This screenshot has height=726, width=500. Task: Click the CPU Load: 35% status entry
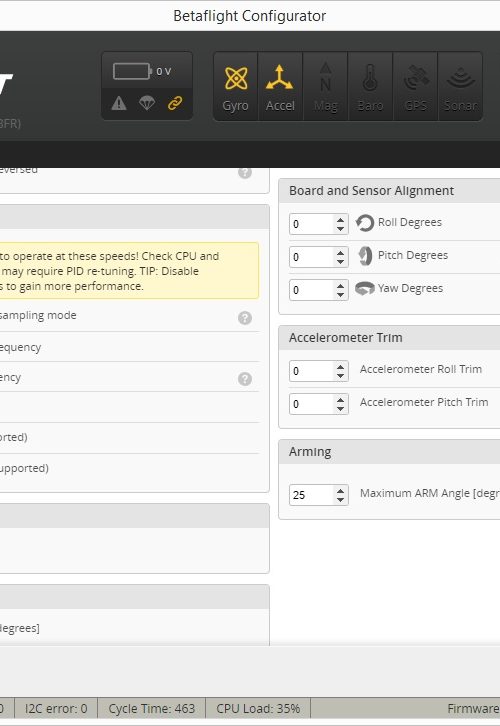click(258, 708)
